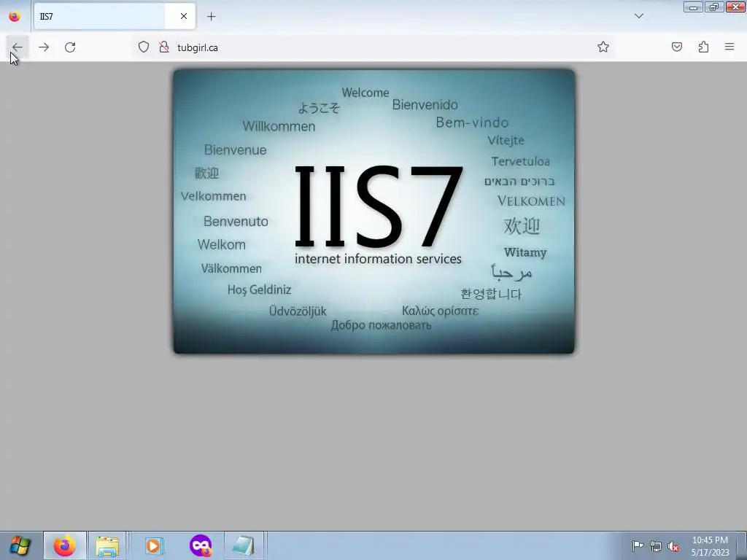
Task: Click the muted volume tray icon
Action: (673, 546)
